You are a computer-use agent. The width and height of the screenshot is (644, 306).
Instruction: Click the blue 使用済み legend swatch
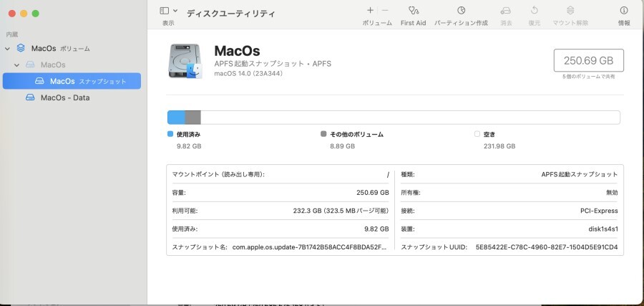[170, 134]
